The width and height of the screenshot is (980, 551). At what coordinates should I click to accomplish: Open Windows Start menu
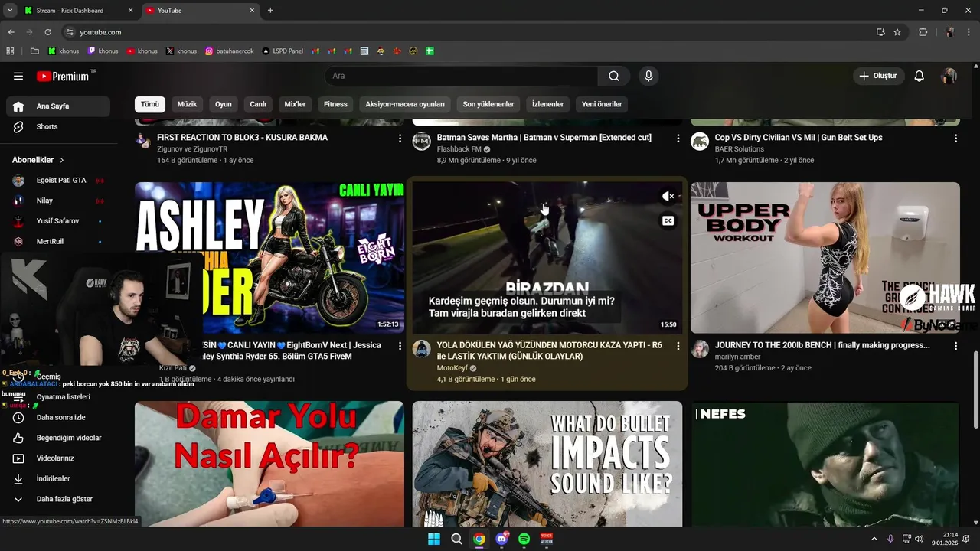(x=433, y=539)
